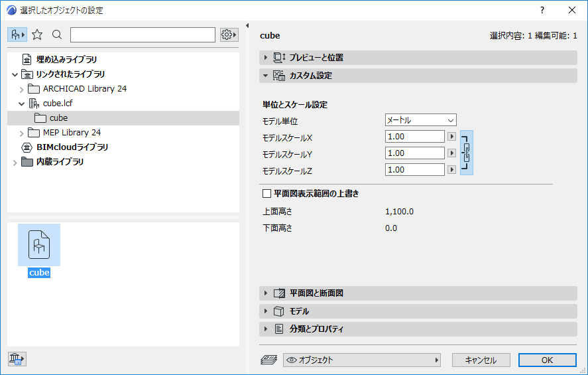The width and height of the screenshot is (588, 375).
Task: Open the モデル単位 dropdown
Action: [x=421, y=120]
